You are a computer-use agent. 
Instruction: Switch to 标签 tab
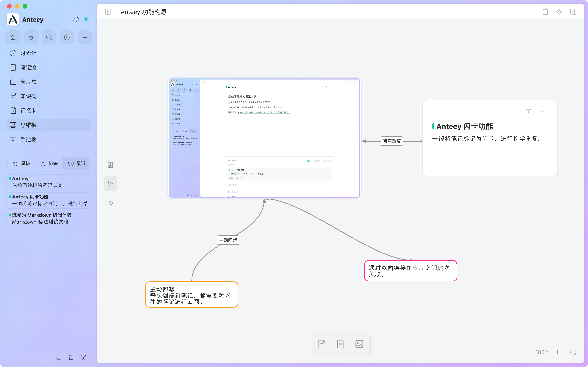tap(49, 163)
